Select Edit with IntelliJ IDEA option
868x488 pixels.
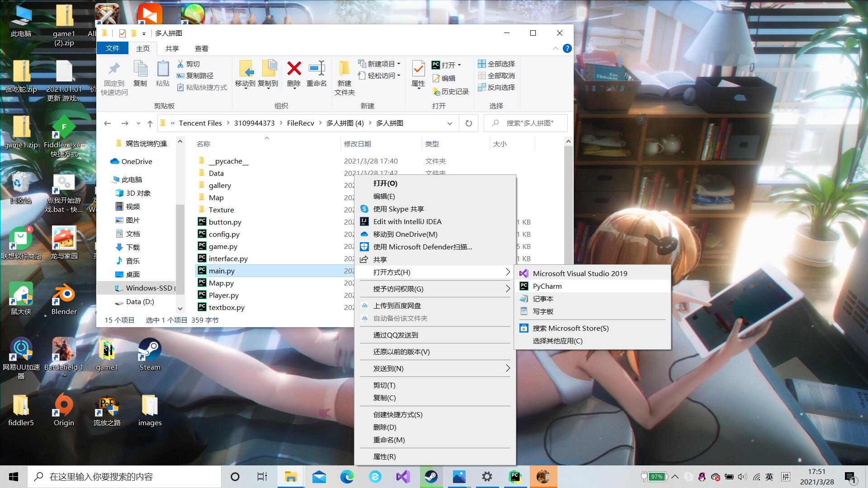pos(407,221)
